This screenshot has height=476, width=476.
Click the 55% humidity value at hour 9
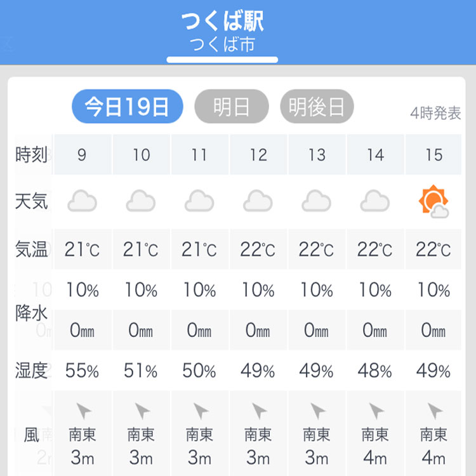pyautogui.click(x=83, y=371)
